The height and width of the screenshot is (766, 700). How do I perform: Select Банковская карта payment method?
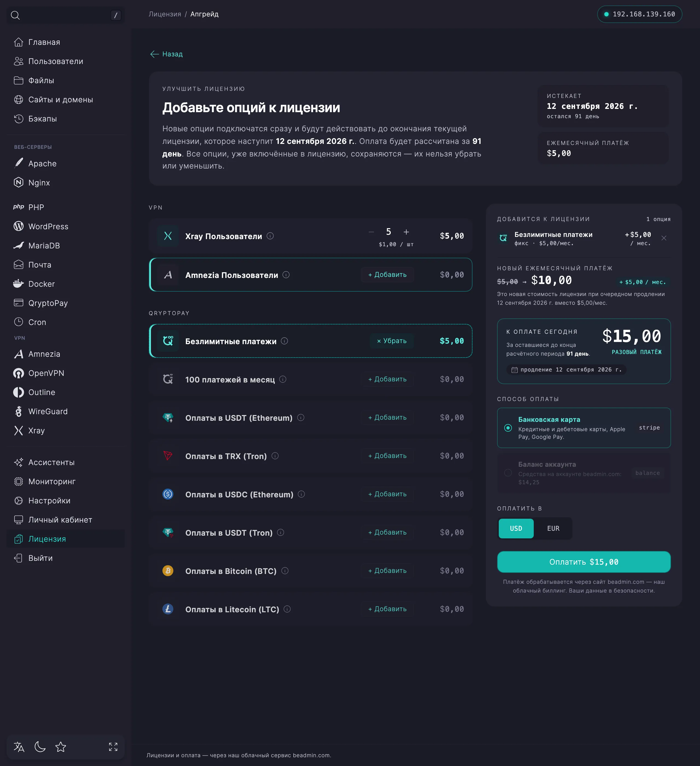pyautogui.click(x=584, y=428)
